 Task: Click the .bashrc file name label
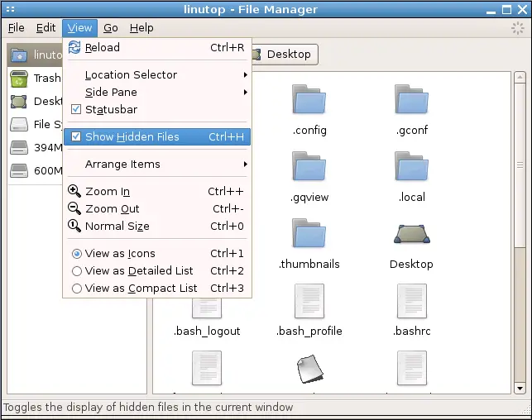412,331
